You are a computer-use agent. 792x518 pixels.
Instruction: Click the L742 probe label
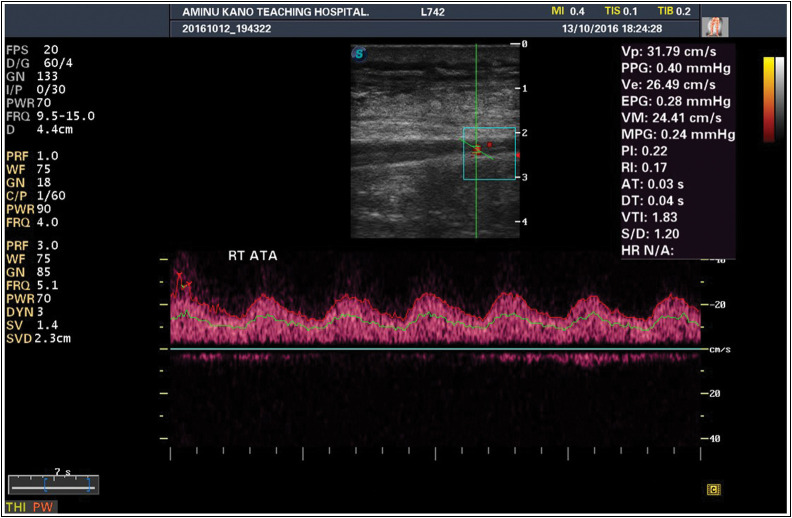tap(437, 11)
